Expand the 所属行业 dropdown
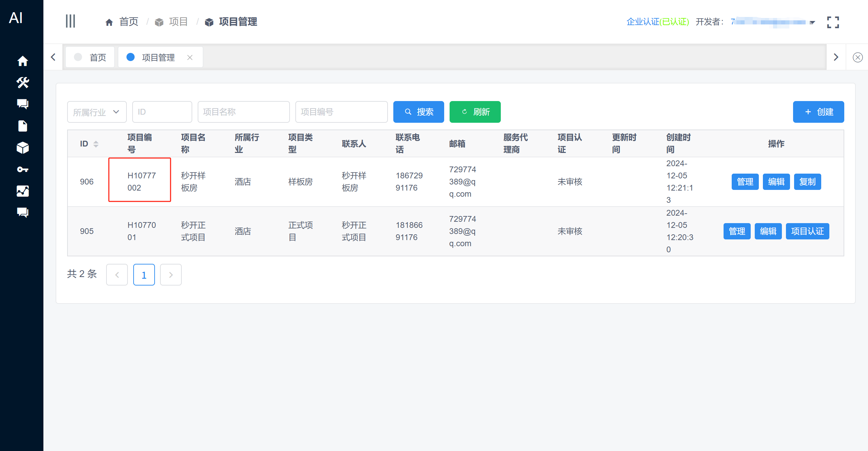 (x=97, y=112)
